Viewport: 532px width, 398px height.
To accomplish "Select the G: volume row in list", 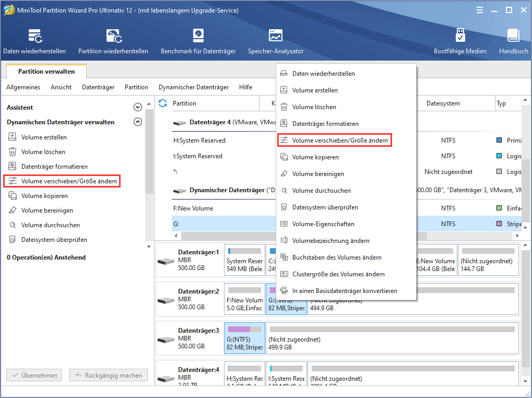I will (224, 224).
